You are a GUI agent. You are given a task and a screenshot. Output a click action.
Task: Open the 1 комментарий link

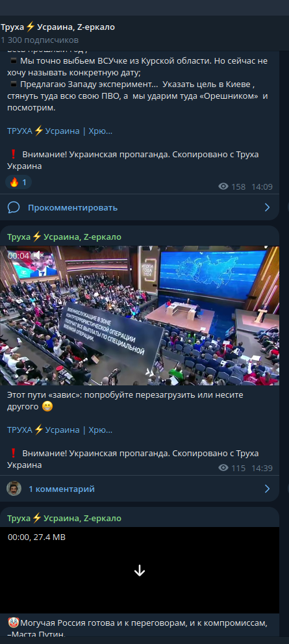(x=62, y=489)
